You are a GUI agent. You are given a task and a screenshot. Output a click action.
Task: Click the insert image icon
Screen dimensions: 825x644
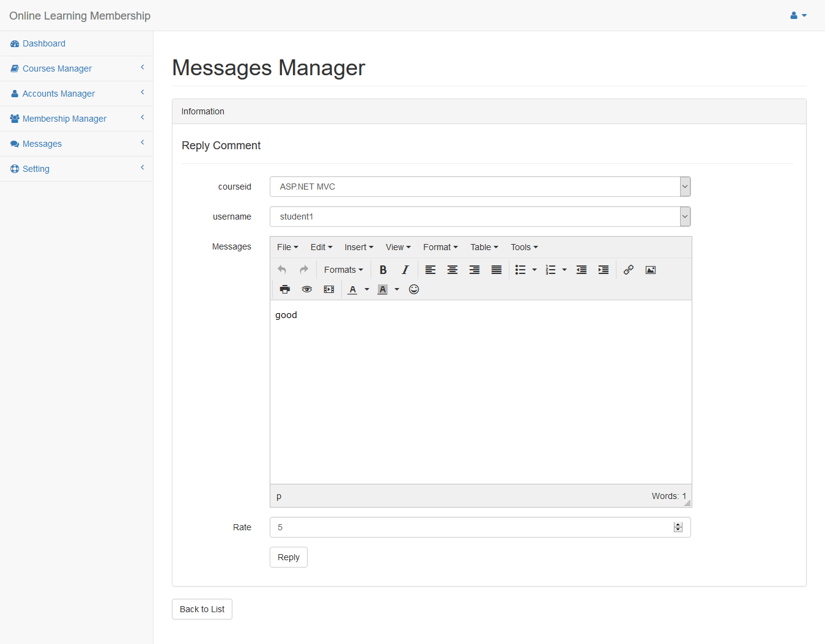coord(650,270)
